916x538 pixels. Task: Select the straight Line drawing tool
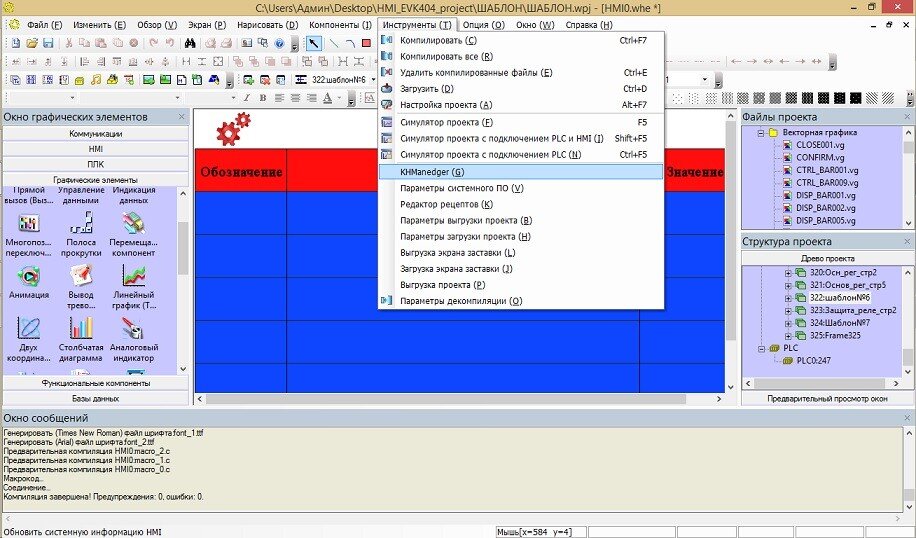[334, 43]
